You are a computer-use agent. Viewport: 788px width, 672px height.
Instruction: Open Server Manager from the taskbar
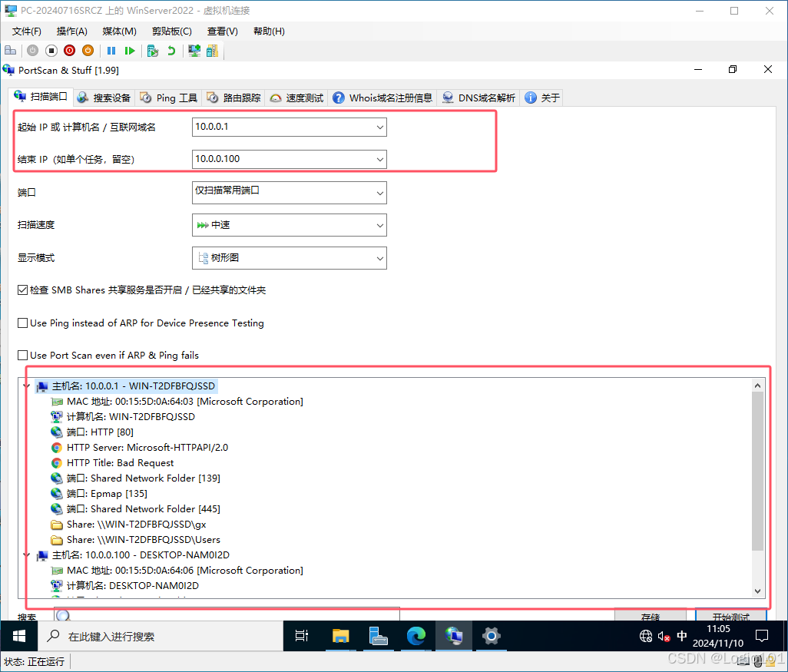(x=378, y=637)
